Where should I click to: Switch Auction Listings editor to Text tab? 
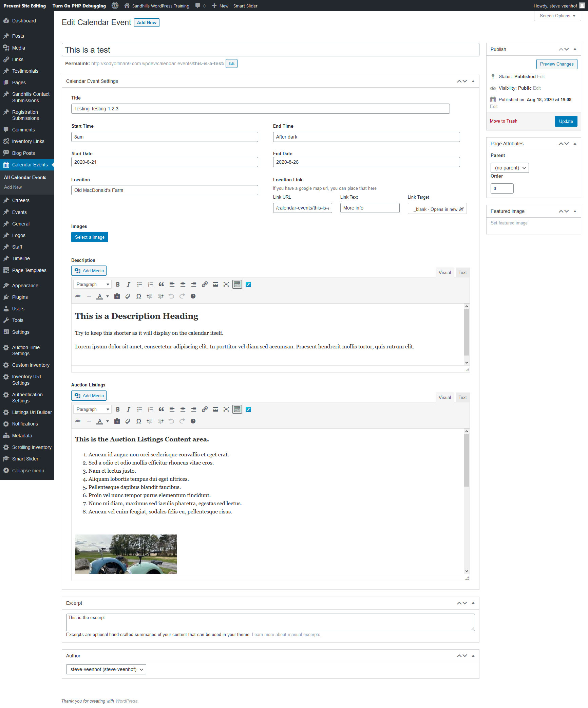(x=462, y=397)
